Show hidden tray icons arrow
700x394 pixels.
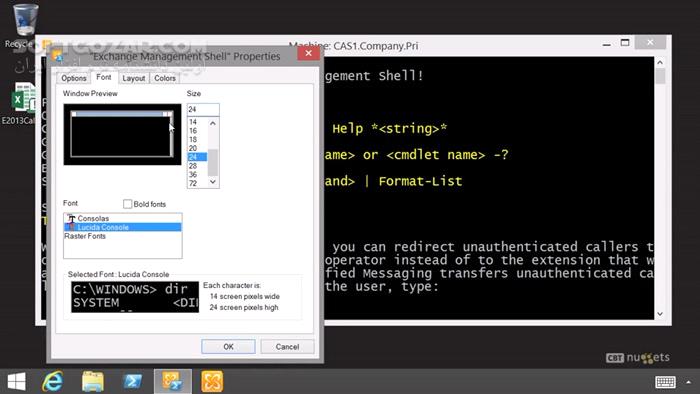pos(689,382)
